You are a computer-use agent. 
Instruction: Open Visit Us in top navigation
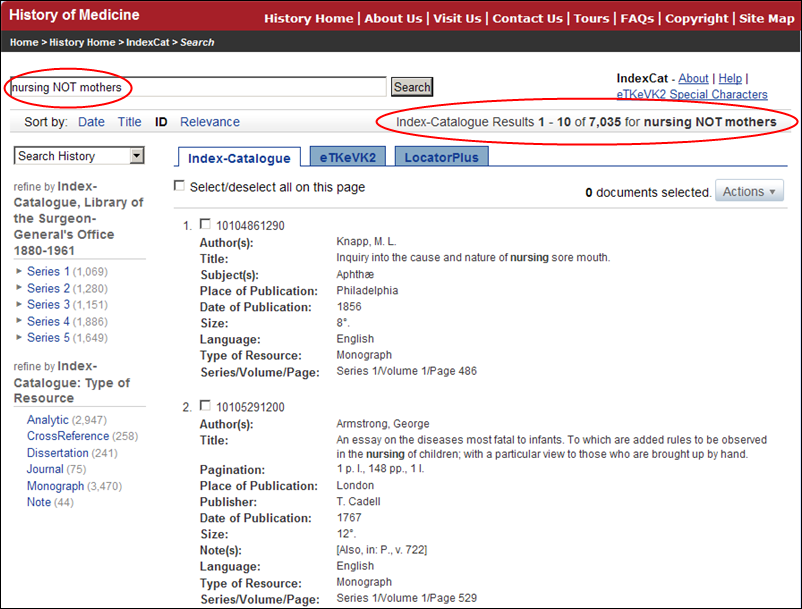click(x=457, y=18)
